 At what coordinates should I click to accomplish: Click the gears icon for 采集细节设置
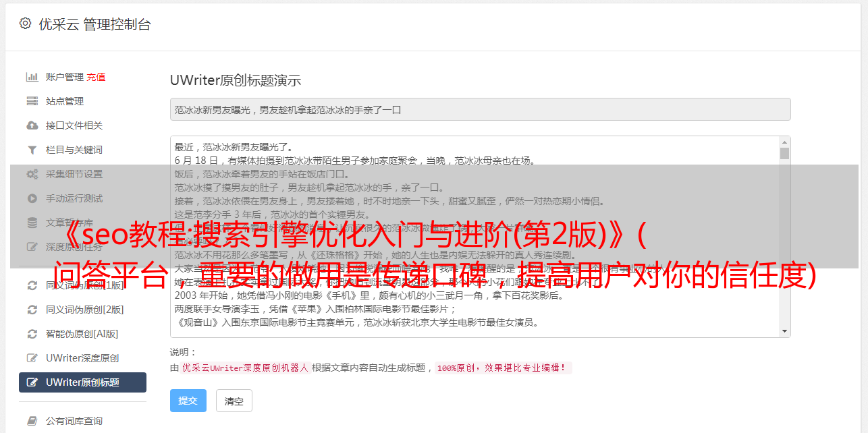coord(32,174)
